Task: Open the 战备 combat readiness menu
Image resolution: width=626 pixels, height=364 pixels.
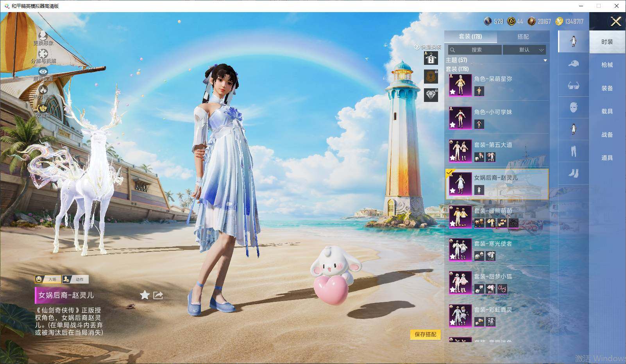Action: [x=607, y=135]
